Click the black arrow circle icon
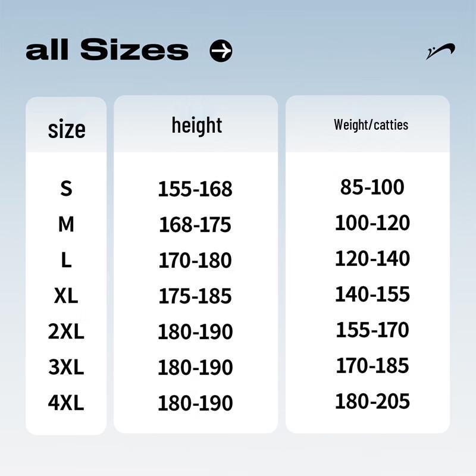 tap(221, 51)
